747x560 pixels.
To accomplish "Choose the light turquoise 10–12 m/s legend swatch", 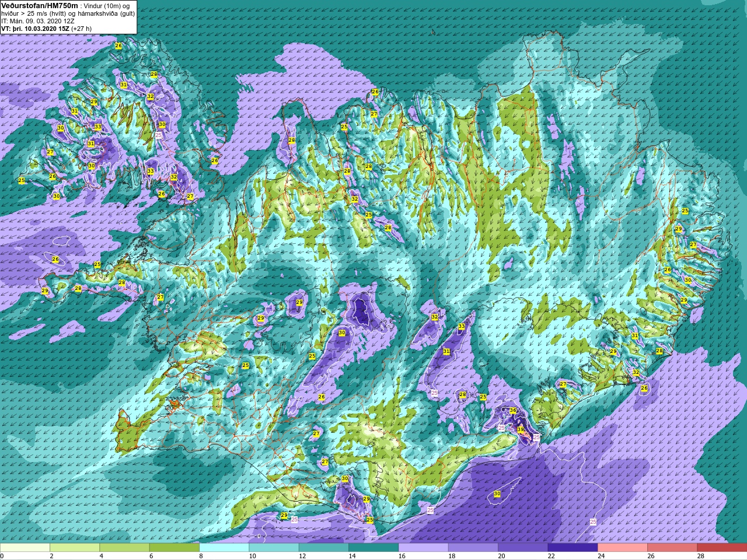I will pos(274,548).
